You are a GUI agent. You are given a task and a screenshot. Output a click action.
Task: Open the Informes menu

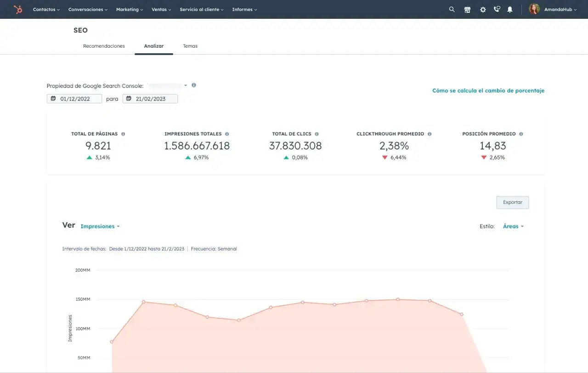[x=244, y=9]
